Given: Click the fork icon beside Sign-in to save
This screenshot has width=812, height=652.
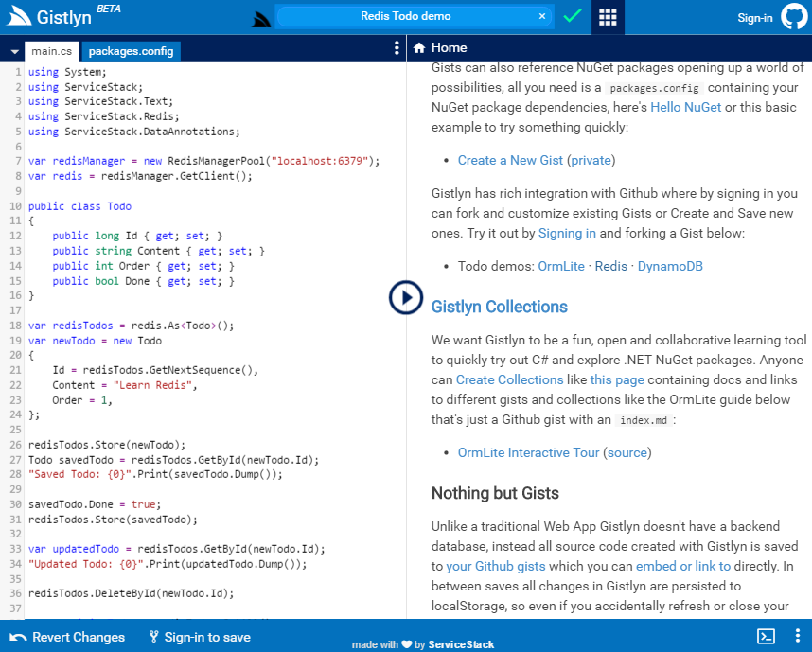Looking at the screenshot, I should tap(154, 637).
